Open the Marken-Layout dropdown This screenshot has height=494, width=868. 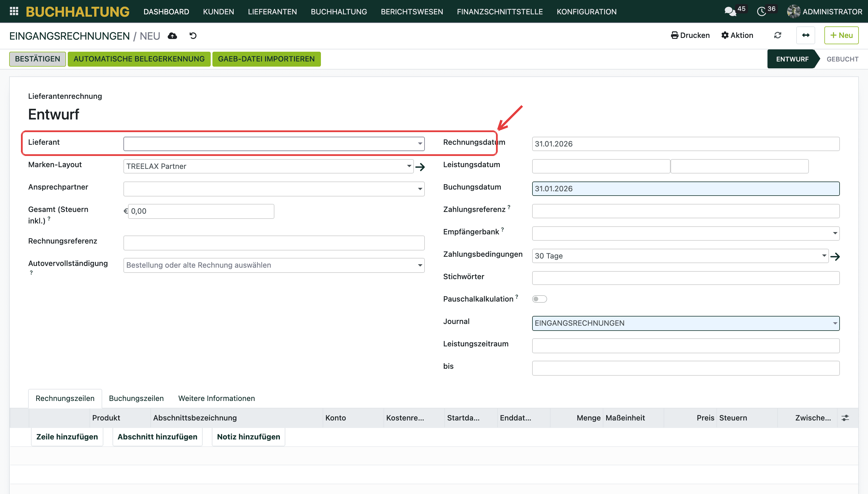pos(409,166)
